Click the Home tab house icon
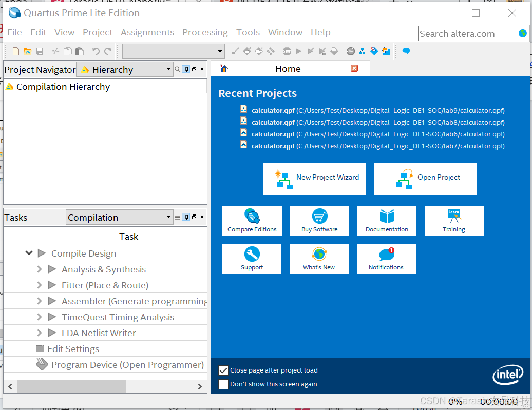 (x=223, y=68)
